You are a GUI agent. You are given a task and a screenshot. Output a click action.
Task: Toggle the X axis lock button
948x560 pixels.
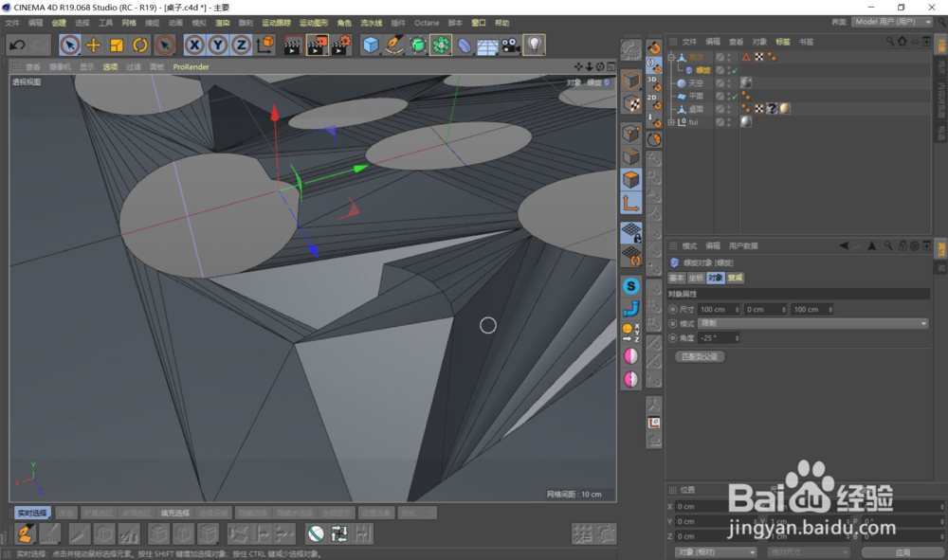194,45
